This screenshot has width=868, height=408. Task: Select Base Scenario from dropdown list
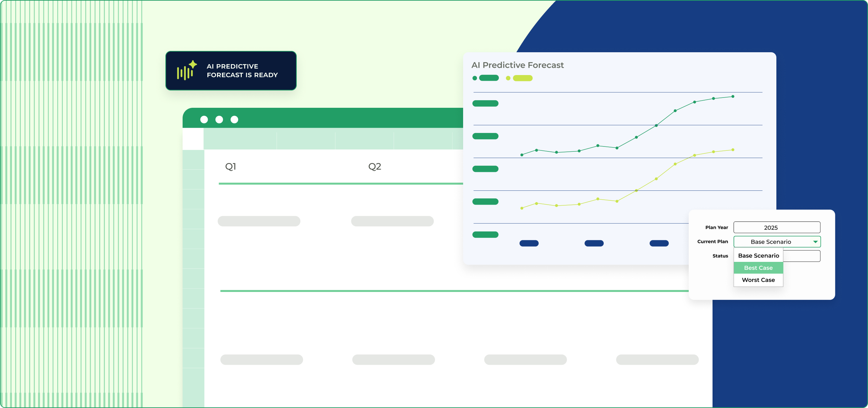(x=758, y=256)
